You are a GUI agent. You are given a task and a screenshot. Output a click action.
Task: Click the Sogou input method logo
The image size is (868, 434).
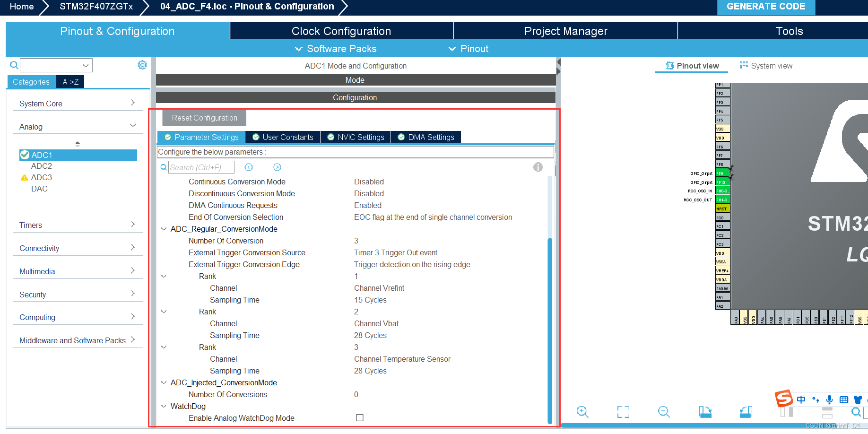point(783,398)
